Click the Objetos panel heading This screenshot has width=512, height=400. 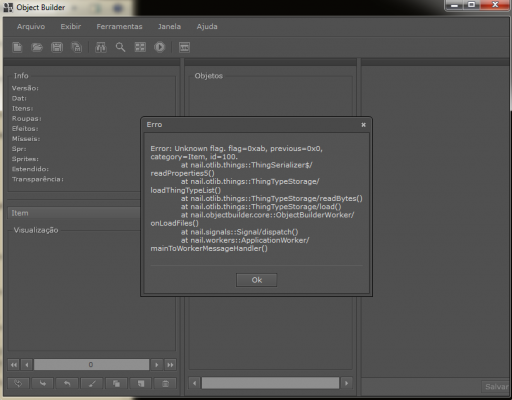point(209,76)
